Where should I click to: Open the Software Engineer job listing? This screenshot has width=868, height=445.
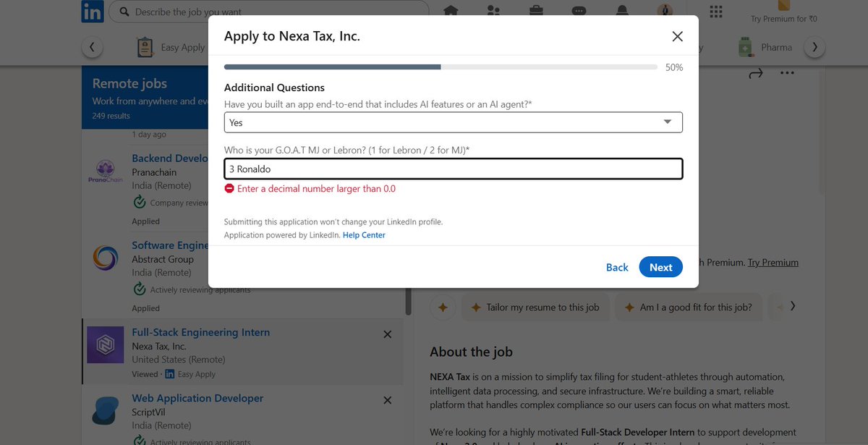coord(170,245)
